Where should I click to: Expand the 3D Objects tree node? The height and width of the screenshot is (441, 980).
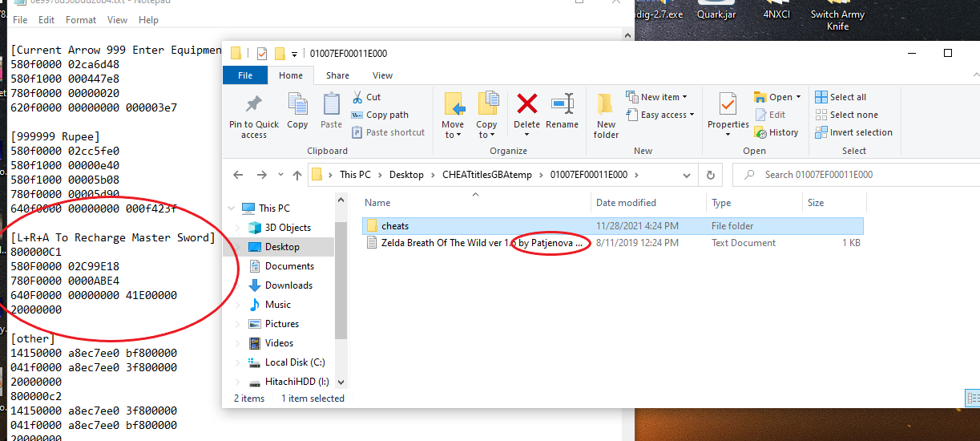point(239,228)
